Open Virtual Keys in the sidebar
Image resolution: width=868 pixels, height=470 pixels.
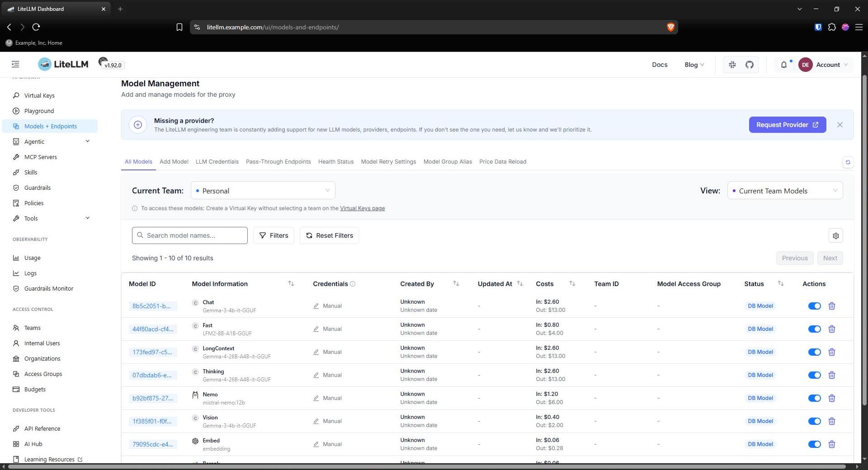pyautogui.click(x=50, y=95)
